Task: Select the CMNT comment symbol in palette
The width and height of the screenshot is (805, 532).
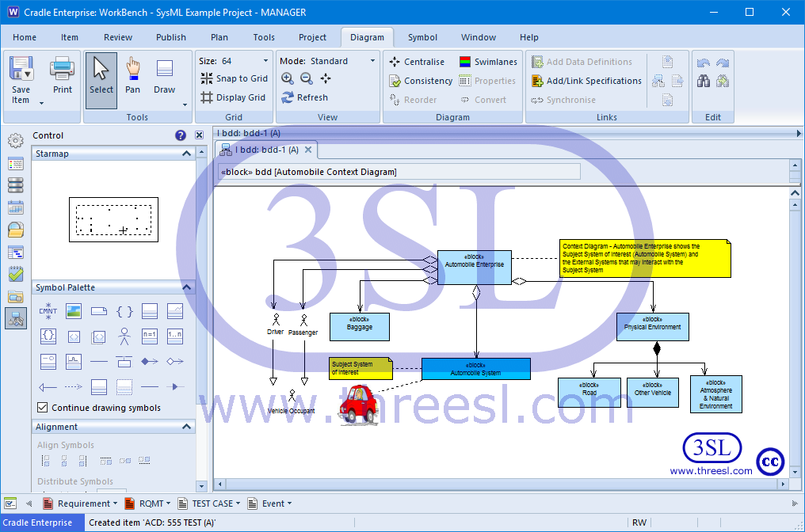Action: tap(48, 311)
